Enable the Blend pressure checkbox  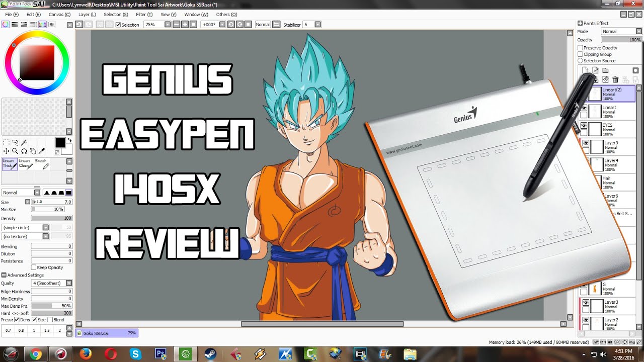pyautogui.click(x=50, y=320)
